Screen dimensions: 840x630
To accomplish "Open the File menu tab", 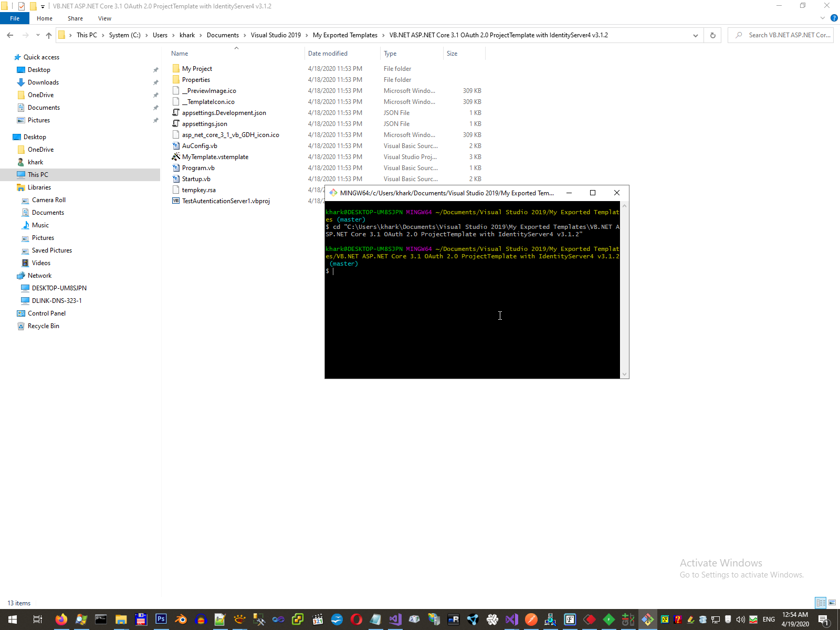I will (x=15, y=18).
